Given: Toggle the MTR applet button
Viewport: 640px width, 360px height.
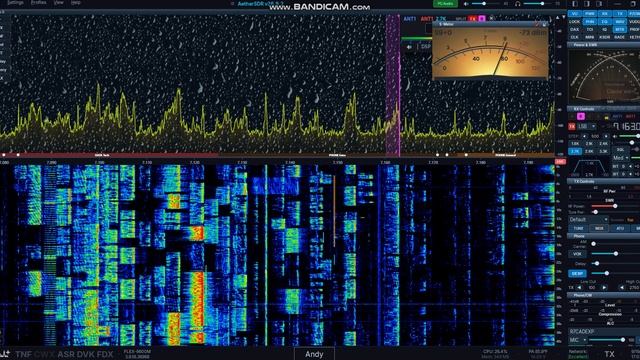Looking at the screenshot, I should (620, 29).
